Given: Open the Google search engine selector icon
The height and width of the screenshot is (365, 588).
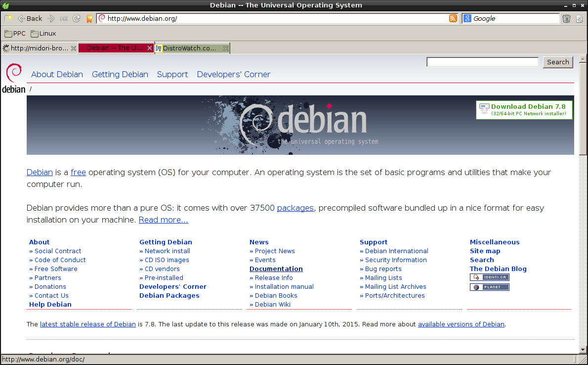Looking at the screenshot, I should click(467, 18).
